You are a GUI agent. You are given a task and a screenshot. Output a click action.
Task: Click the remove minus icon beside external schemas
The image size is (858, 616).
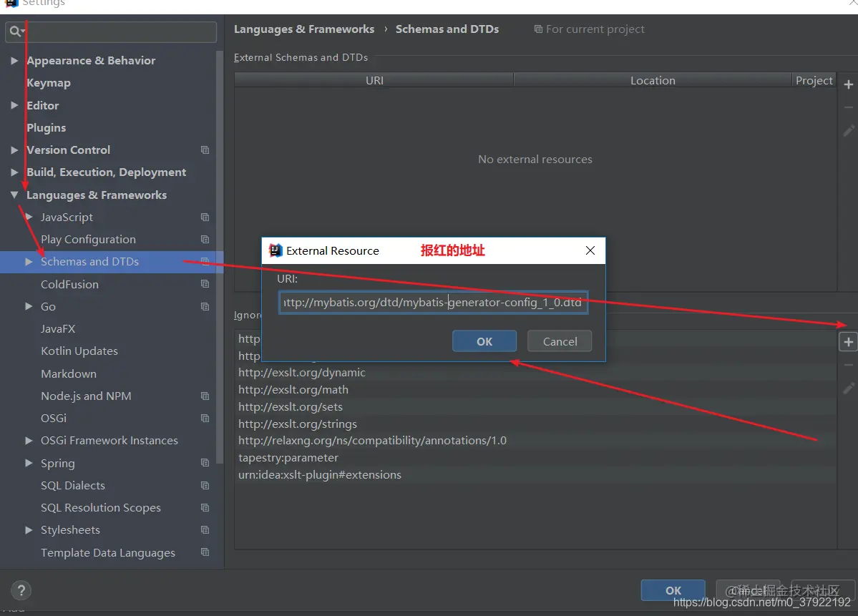[x=848, y=107]
